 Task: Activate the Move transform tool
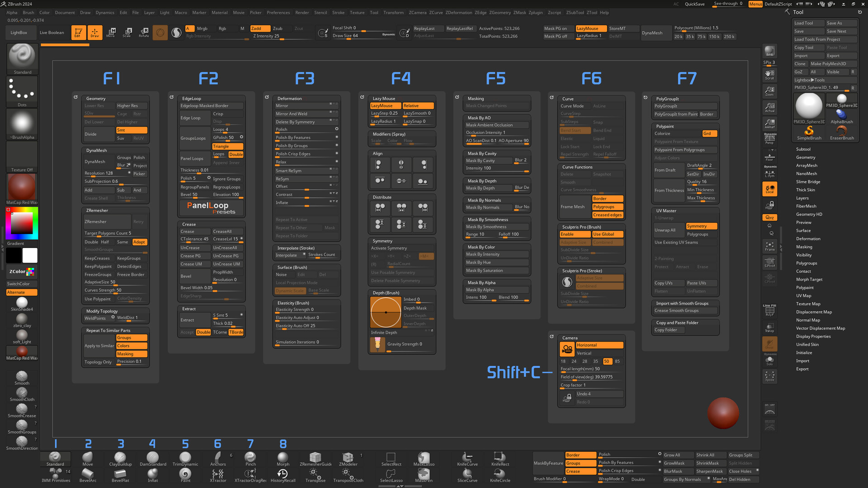[111, 32]
